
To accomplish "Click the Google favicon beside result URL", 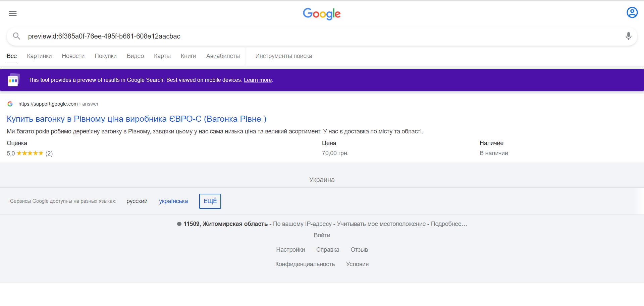I will pyautogui.click(x=10, y=104).
